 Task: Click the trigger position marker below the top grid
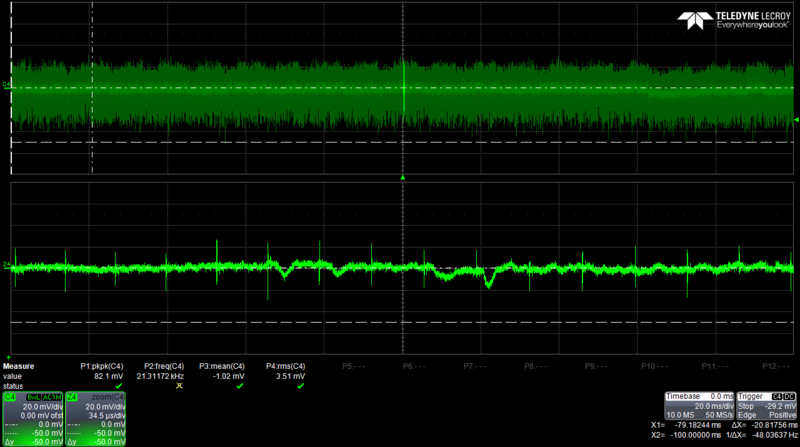(403, 177)
